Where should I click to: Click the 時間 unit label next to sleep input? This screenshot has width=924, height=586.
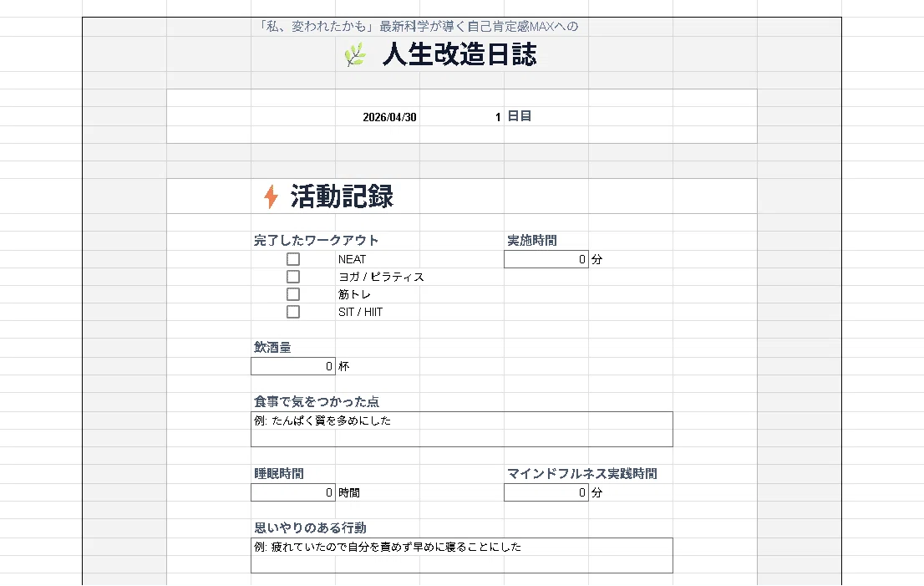point(349,492)
